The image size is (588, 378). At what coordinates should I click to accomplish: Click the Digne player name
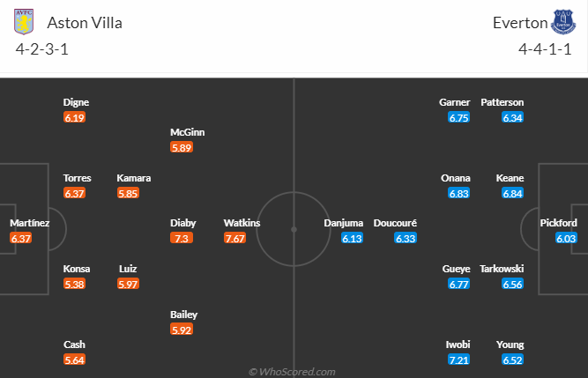click(76, 102)
